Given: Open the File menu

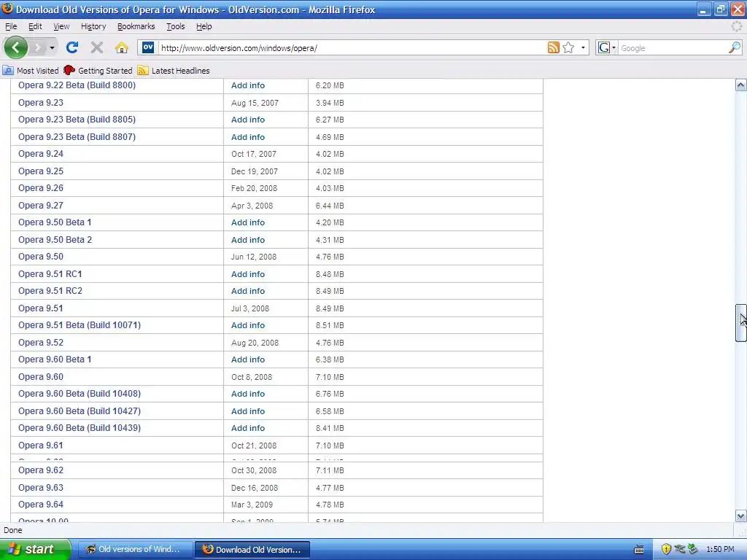Looking at the screenshot, I should [11, 27].
